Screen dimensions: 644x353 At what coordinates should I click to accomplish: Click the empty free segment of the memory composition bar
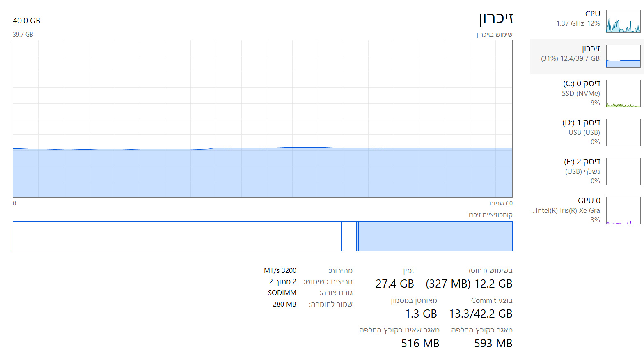click(x=176, y=236)
